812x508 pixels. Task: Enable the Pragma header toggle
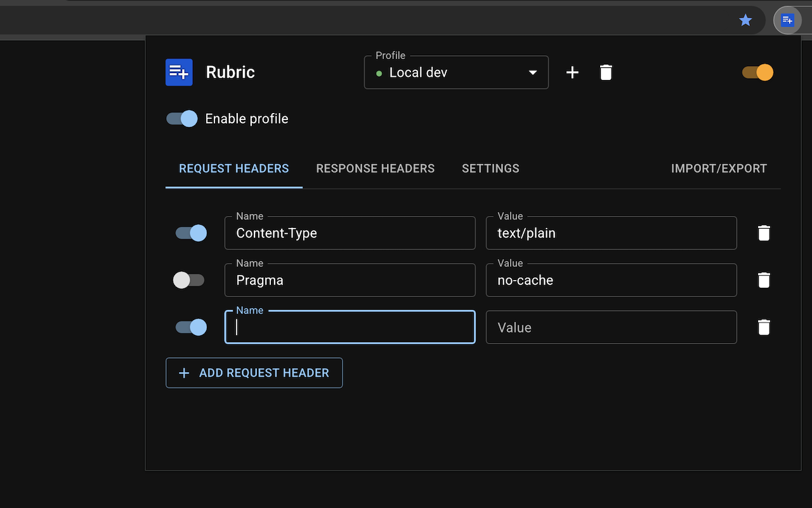click(x=188, y=280)
